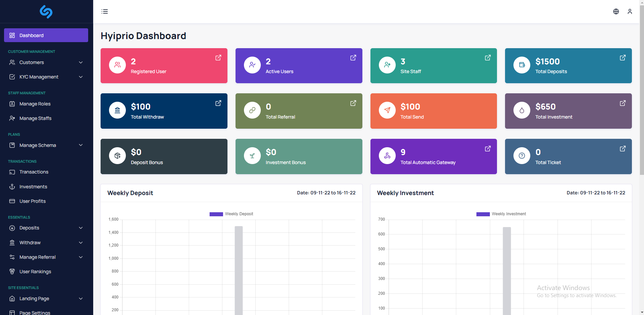Open the language globe icon in header
The height and width of the screenshot is (315, 644).
[616, 11]
